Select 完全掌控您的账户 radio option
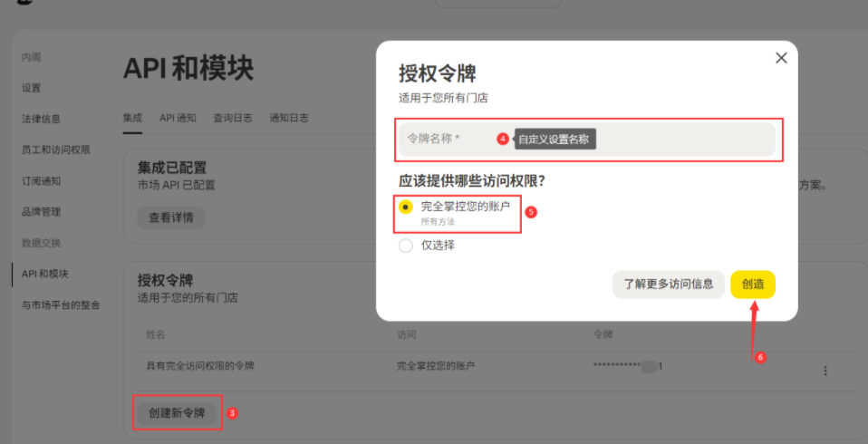This screenshot has width=868, height=444. click(406, 208)
